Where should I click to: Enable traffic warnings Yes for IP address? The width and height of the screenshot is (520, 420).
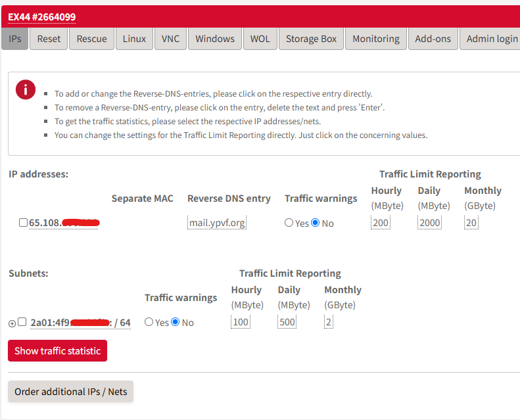point(289,222)
